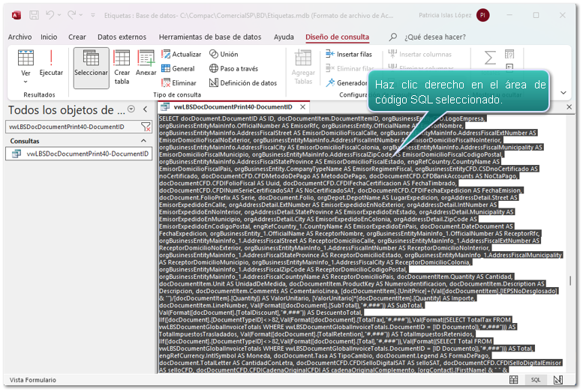Open the Generador expression builder
The width and height of the screenshot is (583, 392).
tap(347, 83)
